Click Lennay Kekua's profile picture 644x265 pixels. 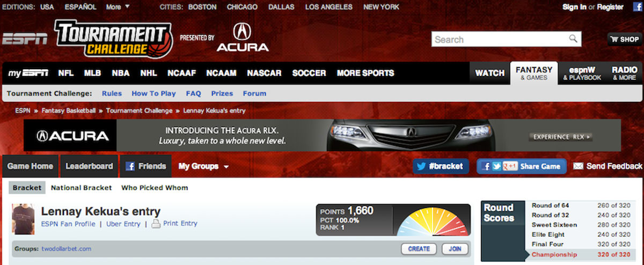(24, 219)
